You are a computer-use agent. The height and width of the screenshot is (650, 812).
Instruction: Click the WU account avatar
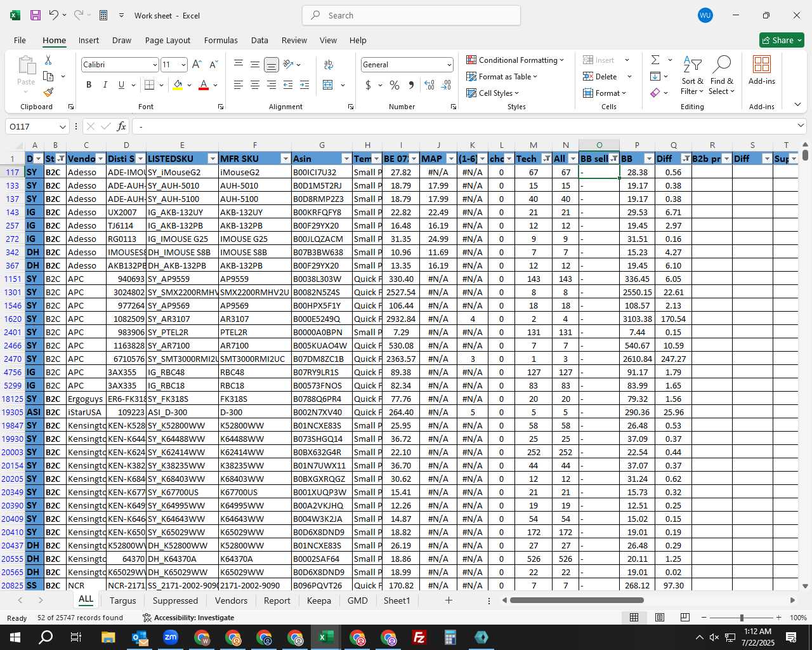point(705,15)
